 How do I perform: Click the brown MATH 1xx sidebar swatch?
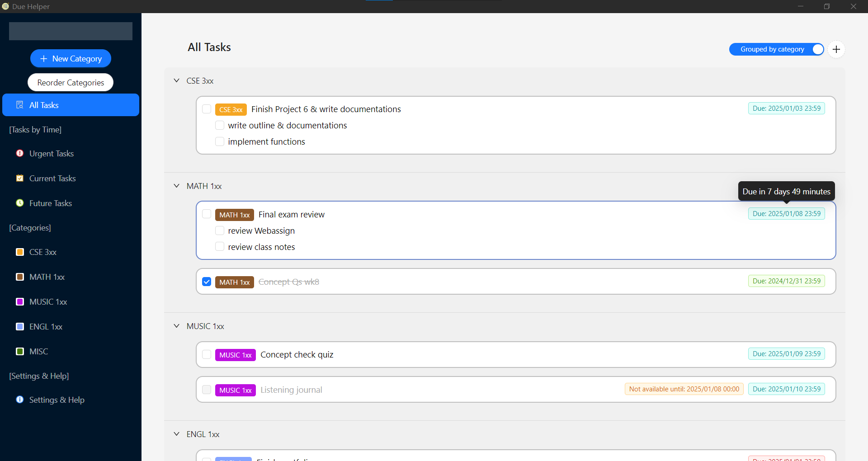tap(20, 277)
